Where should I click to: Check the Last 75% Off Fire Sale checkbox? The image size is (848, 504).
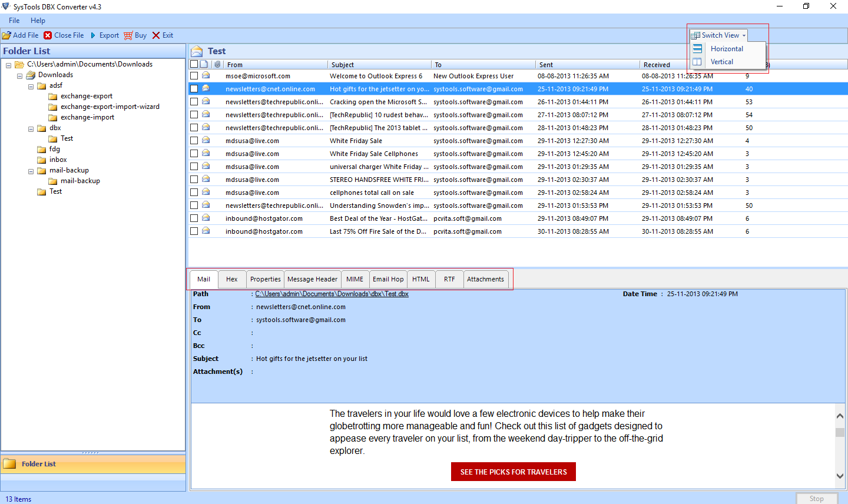(x=194, y=231)
